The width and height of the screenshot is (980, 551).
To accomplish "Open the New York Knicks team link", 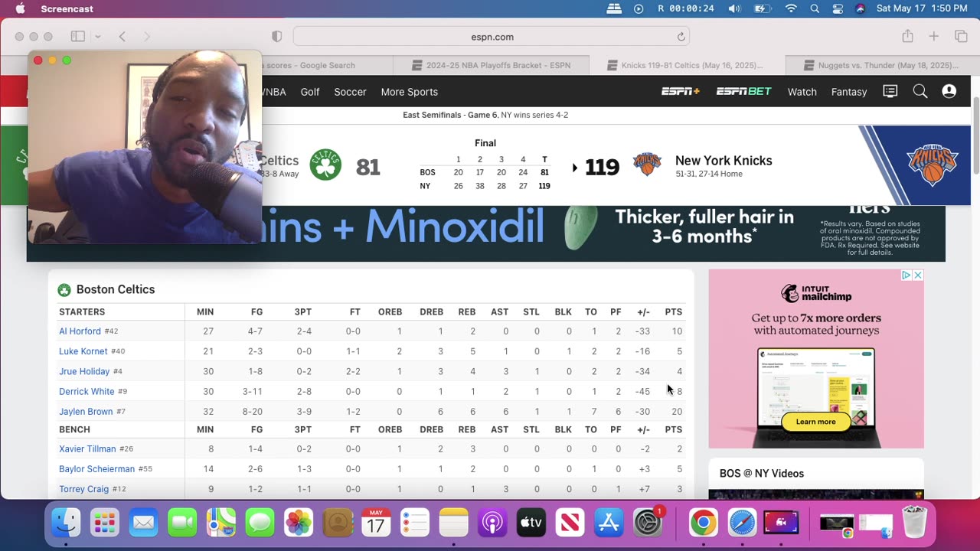I will [x=724, y=161].
